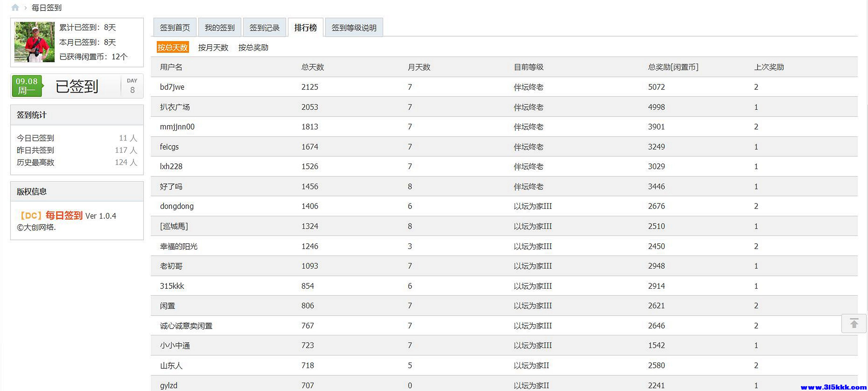Image resolution: width=868 pixels, height=391 pixels.
Task: Sort ranking by 按月天数
Action: pyautogui.click(x=213, y=47)
